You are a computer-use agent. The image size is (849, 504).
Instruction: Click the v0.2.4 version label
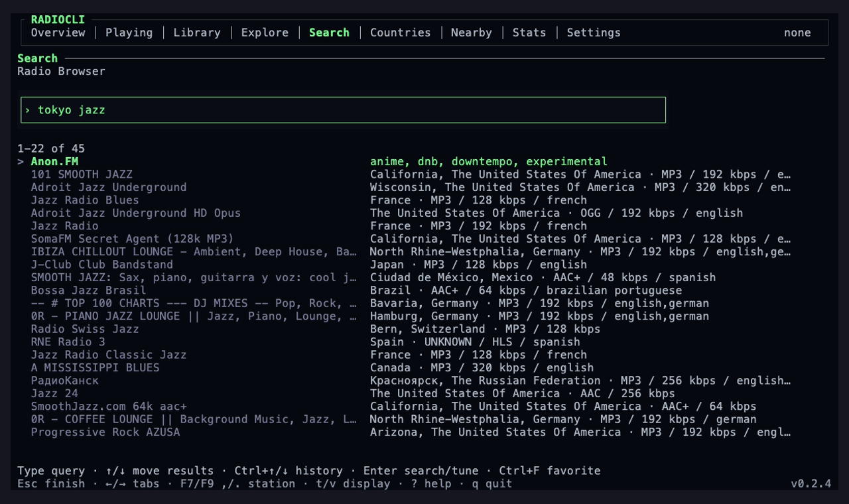coord(811,483)
